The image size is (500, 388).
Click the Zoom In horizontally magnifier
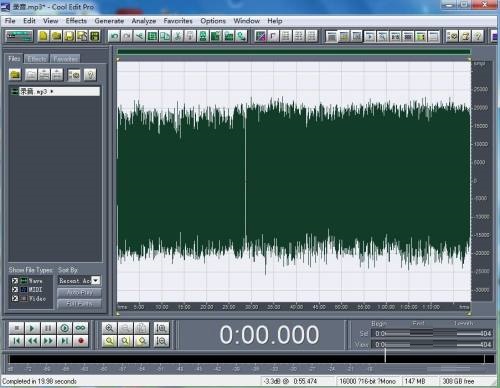pyautogui.click(x=109, y=328)
